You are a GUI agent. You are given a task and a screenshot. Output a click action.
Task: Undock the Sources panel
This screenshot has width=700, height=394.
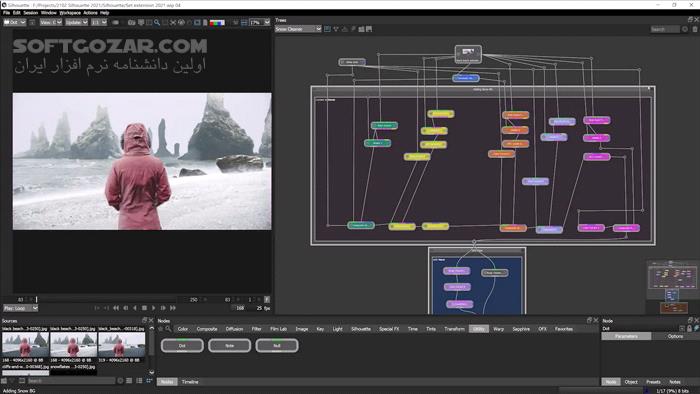coord(144,320)
